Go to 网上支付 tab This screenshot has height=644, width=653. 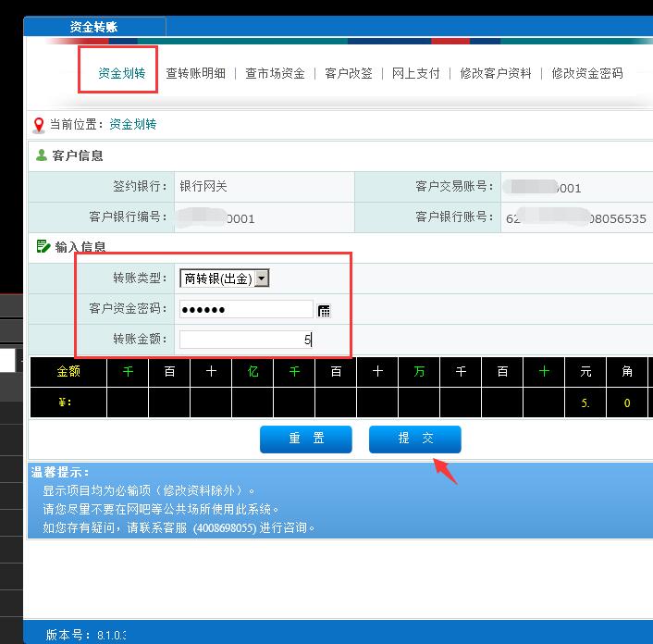(415, 73)
